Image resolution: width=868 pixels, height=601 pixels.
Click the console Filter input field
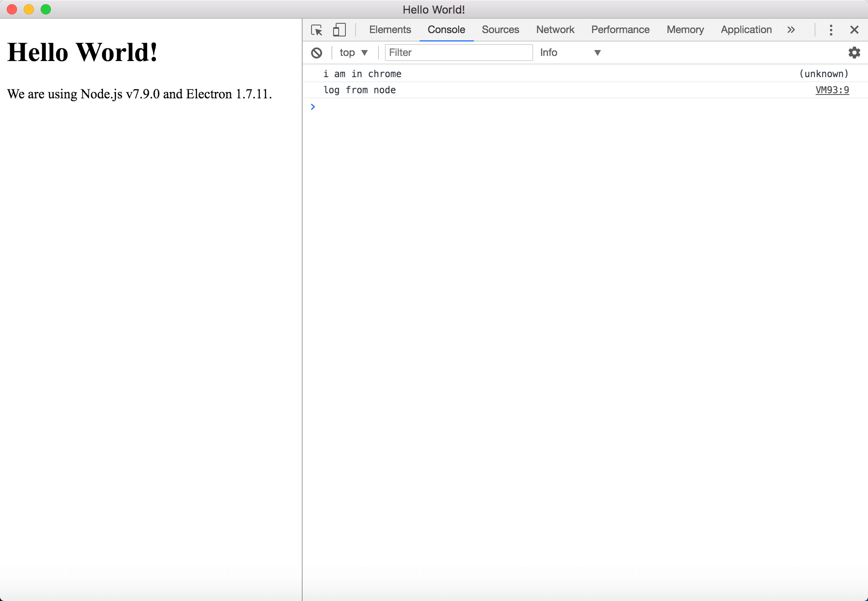pos(459,53)
